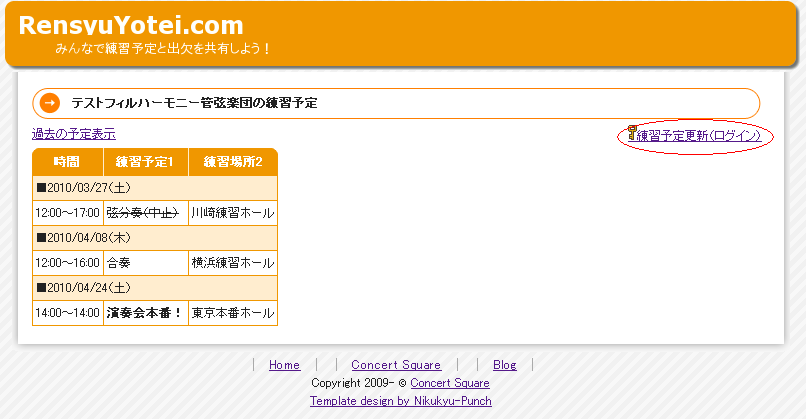Click the 横浜練習ホール location cell
The image size is (806, 419).
[231, 263]
